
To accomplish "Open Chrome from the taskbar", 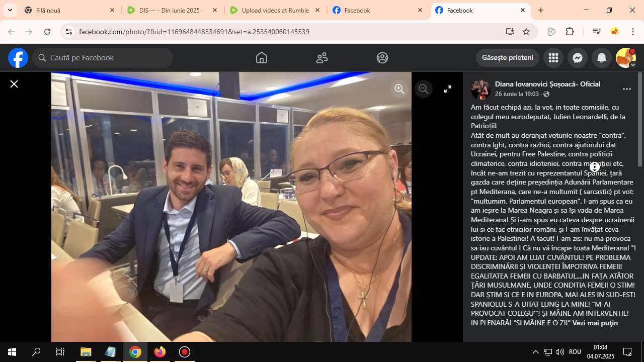I will tap(135, 352).
